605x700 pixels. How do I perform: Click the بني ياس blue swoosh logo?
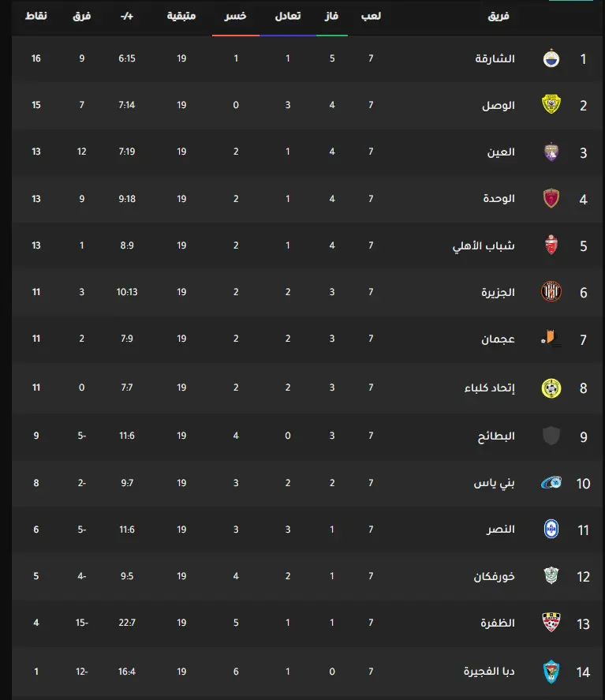click(551, 483)
